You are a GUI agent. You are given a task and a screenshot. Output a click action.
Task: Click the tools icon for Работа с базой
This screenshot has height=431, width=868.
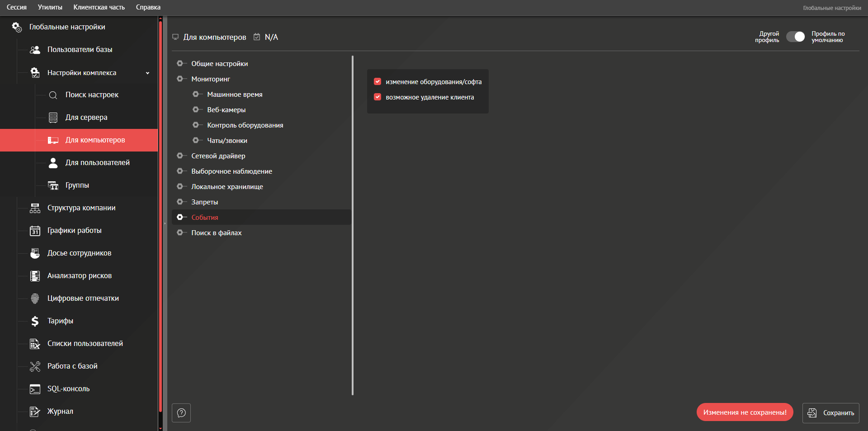(35, 366)
